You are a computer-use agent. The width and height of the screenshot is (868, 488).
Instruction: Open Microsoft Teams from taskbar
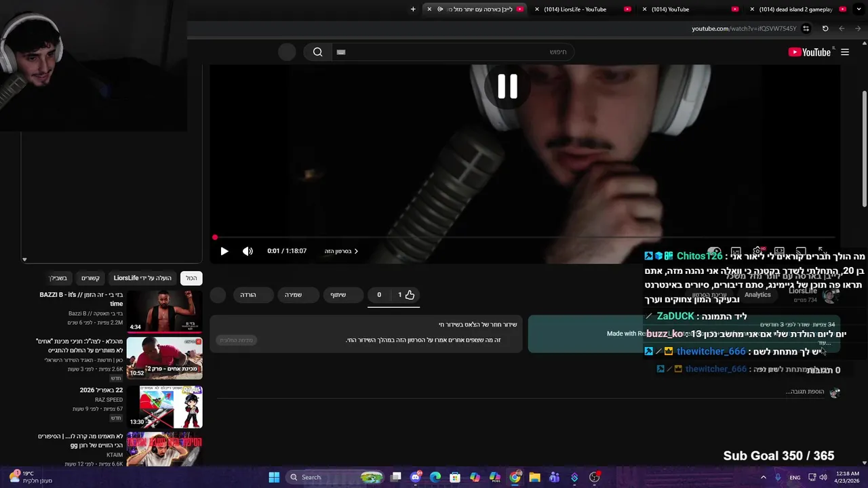tap(554, 477)
